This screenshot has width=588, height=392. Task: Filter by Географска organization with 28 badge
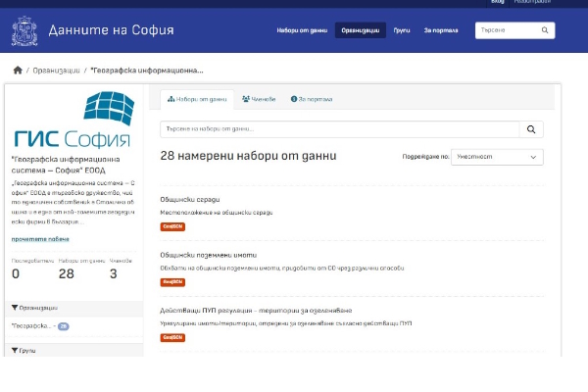click(x=40, y=326)
